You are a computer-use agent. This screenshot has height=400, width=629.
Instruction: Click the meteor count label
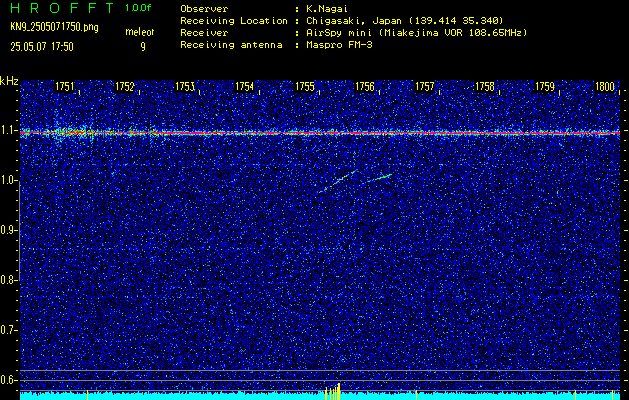click(139, 32)
